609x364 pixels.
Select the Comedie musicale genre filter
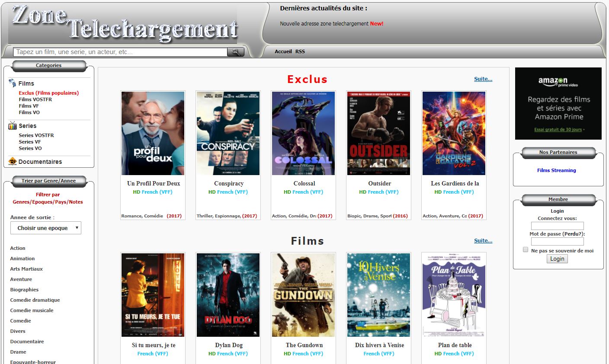tap(32, 310)
